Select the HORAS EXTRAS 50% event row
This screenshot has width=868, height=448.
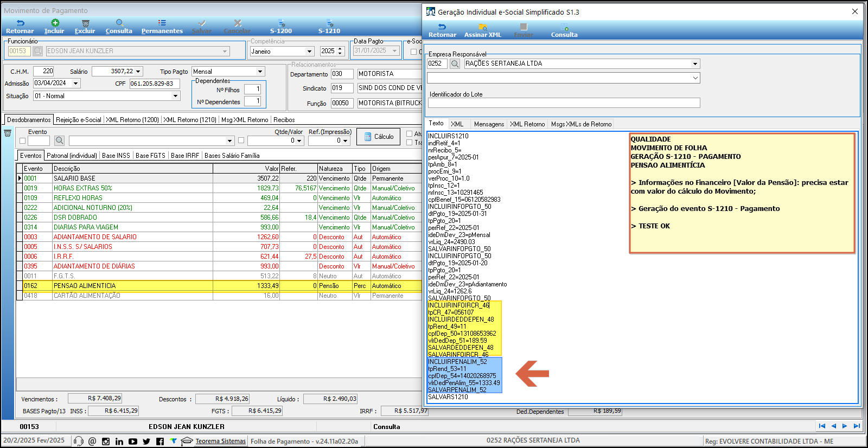point(219,188)
